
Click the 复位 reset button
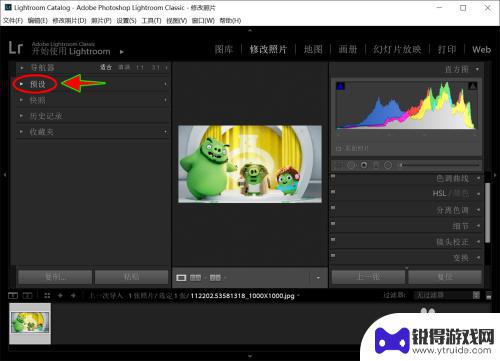[x=445, y=277]
